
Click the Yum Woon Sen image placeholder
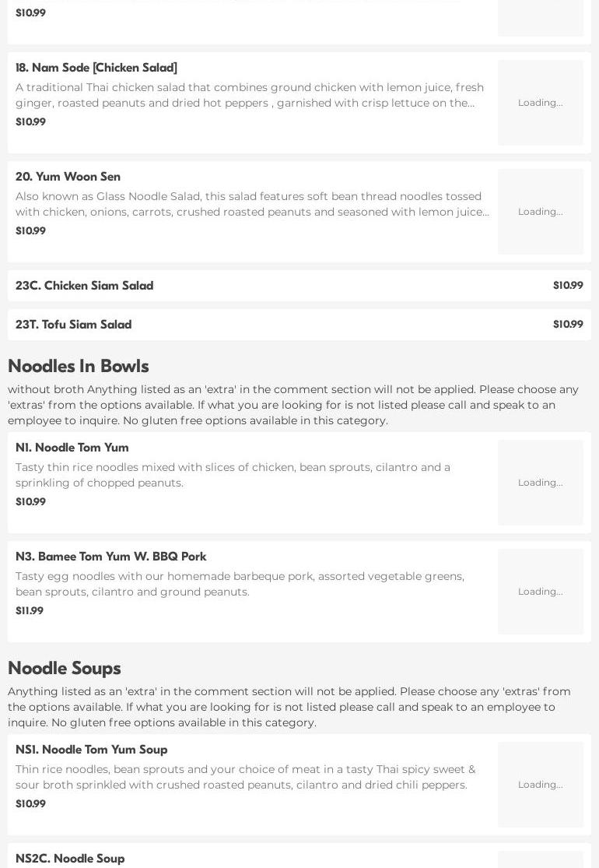click(540, 212)
